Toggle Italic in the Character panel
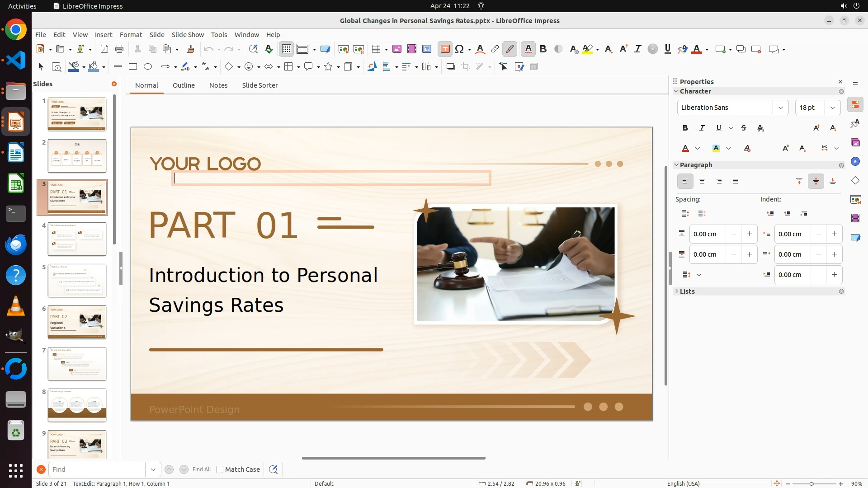Image resolution: width=868 pixels, height=488 pixels. [702, 128]
